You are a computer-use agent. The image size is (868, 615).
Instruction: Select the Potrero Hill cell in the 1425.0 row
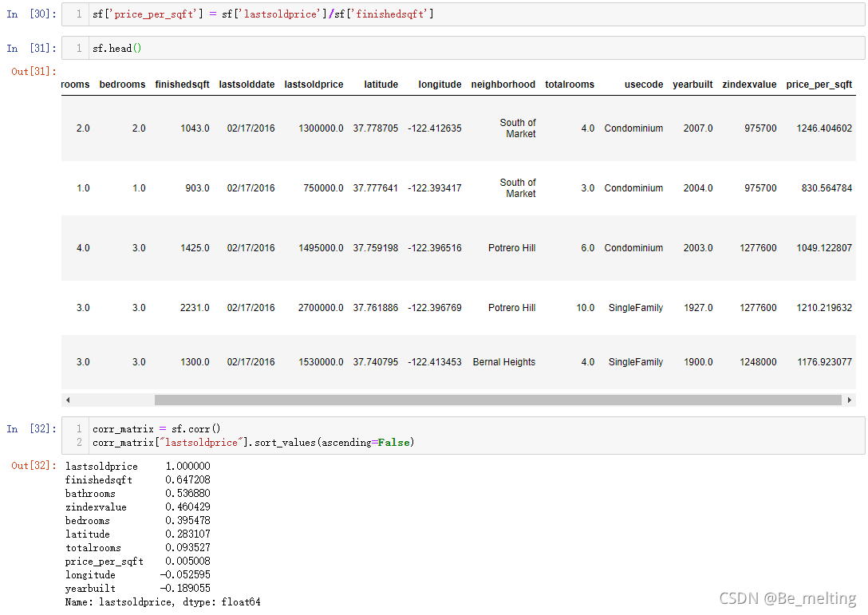pos(511,247)
